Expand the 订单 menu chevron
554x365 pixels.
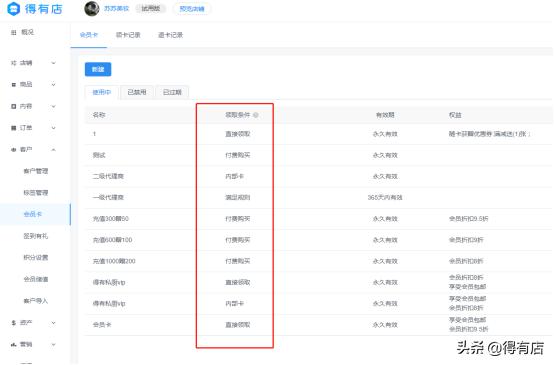(53, 128)
